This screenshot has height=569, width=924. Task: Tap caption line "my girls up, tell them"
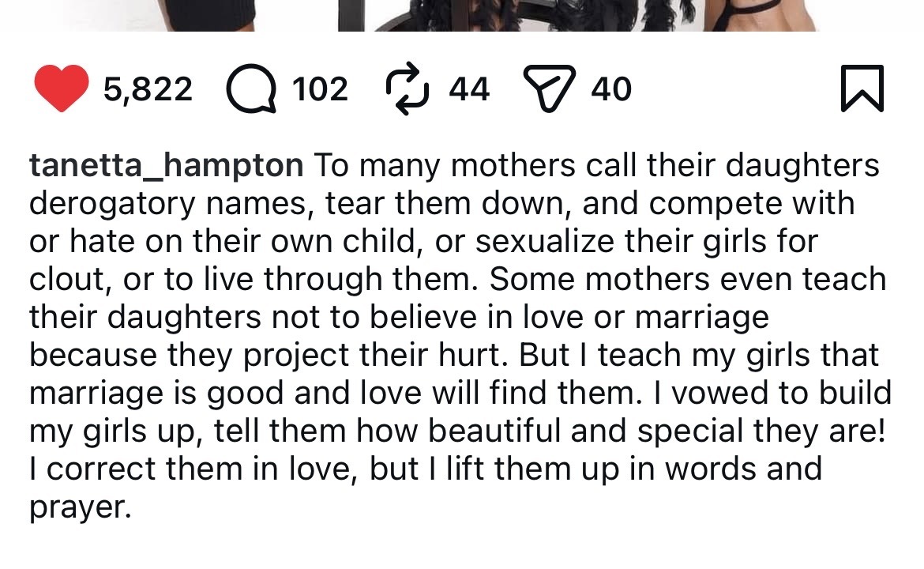[x=190, y=431]
